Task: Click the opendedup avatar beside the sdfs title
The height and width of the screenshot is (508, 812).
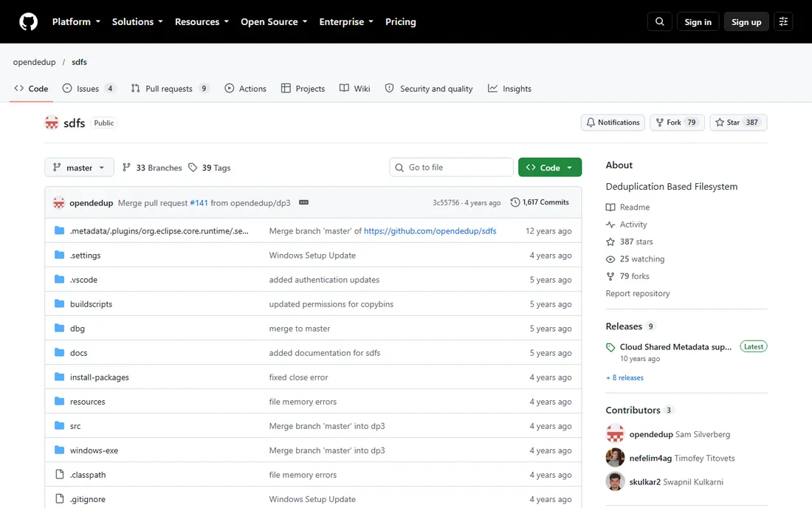Action: coord(52,123)
